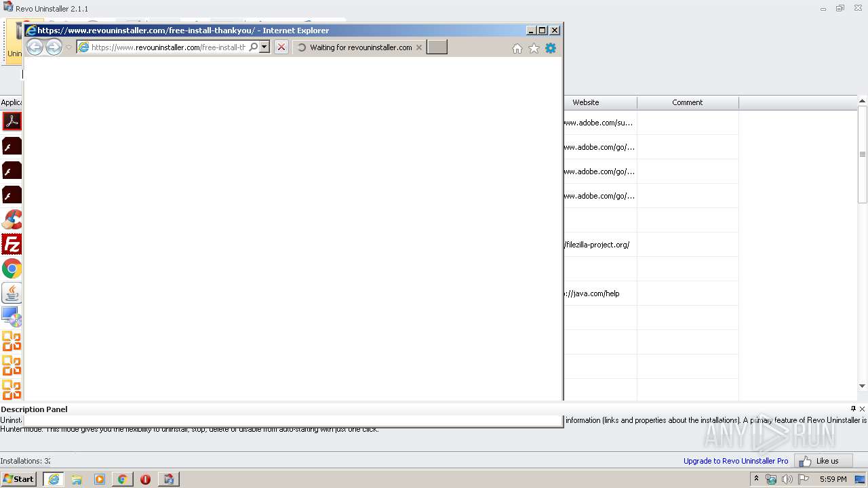Open Windows Explorer from the taskbar
The image size is (868, 488).
click(x=77, y=479)
